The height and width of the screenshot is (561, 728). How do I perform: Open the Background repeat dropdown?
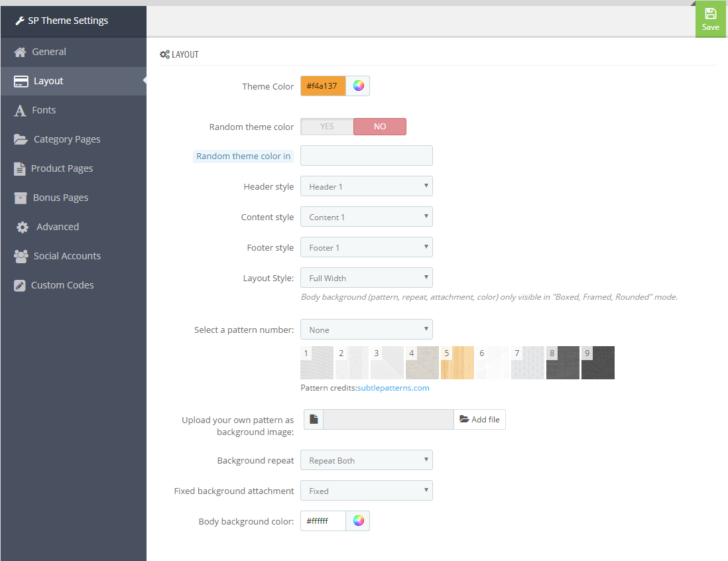tap(366, 460)
